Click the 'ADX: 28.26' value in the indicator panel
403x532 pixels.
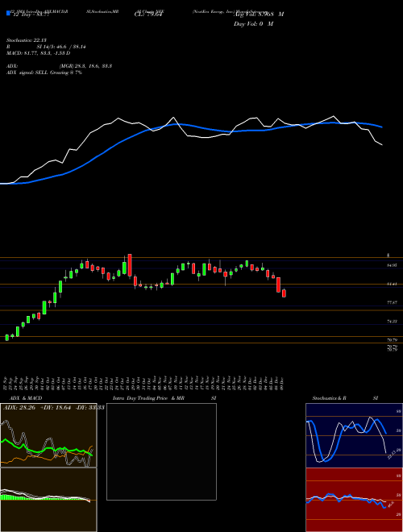pyautogui.click(x=19, y=407)
